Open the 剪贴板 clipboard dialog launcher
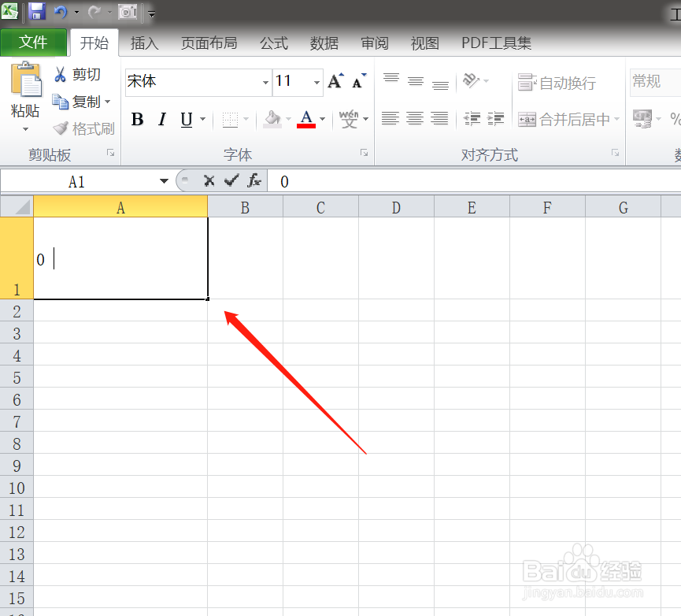Screen dimensions: 681x616 [x=111, y=153]
